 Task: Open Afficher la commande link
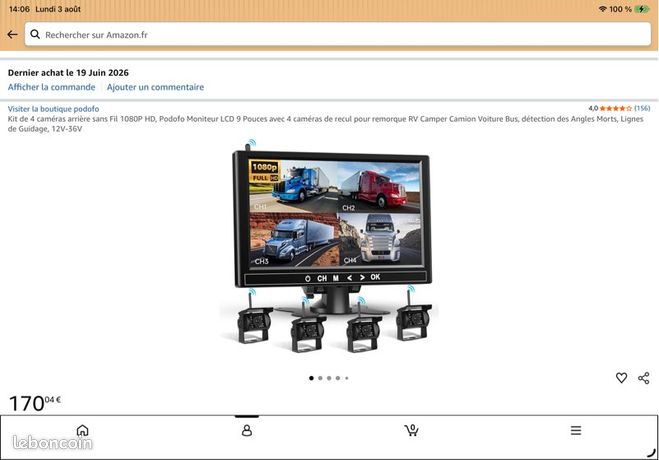click(x=51, y=87)
